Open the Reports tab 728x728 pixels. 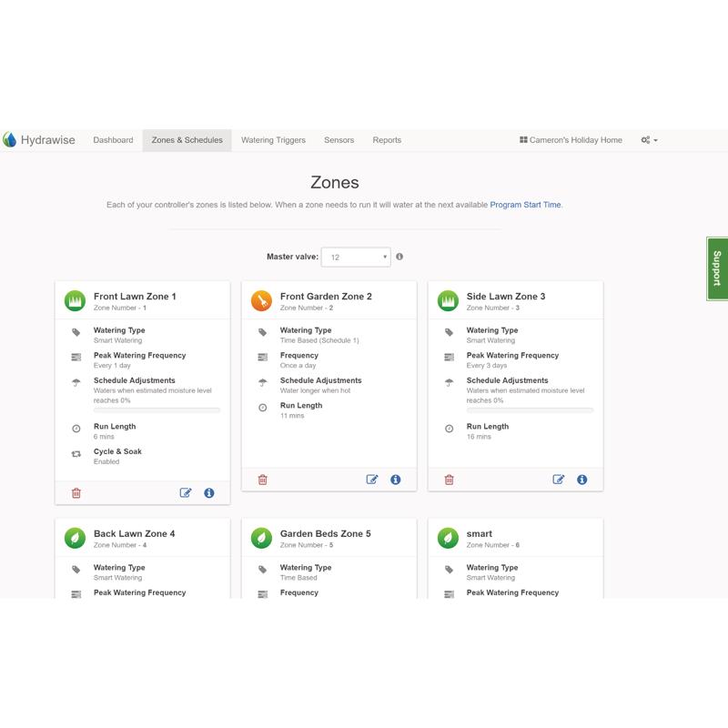pos(387,140)
